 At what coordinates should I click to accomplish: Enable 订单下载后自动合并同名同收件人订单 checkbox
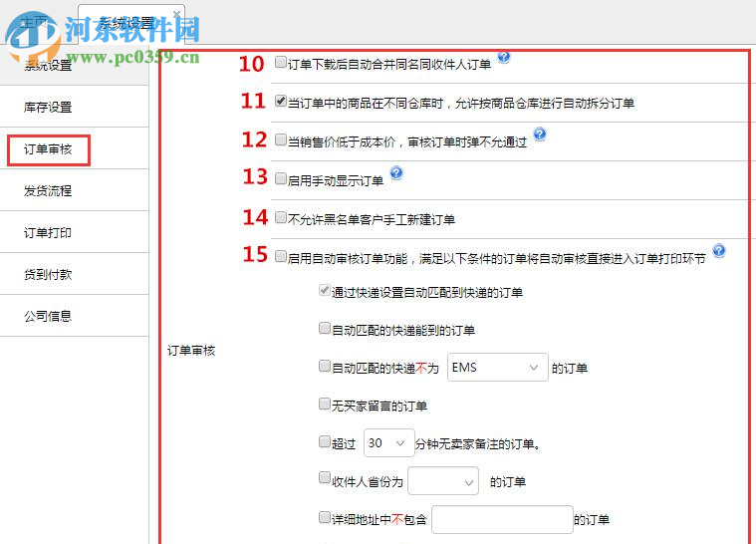click(281, 62)
